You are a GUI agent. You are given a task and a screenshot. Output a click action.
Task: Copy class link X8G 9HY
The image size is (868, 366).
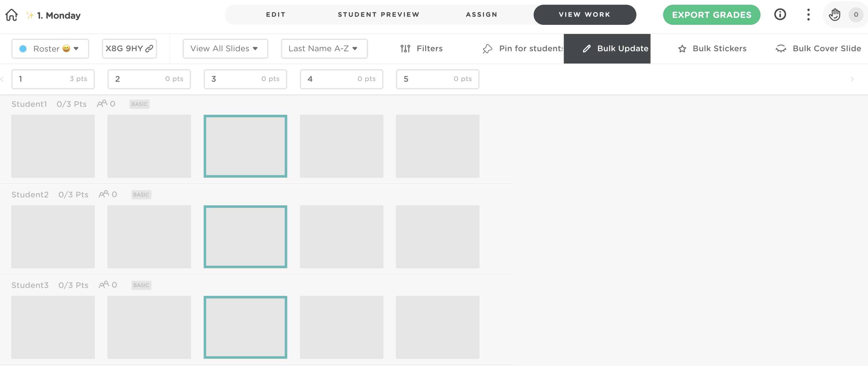(129, 48)
